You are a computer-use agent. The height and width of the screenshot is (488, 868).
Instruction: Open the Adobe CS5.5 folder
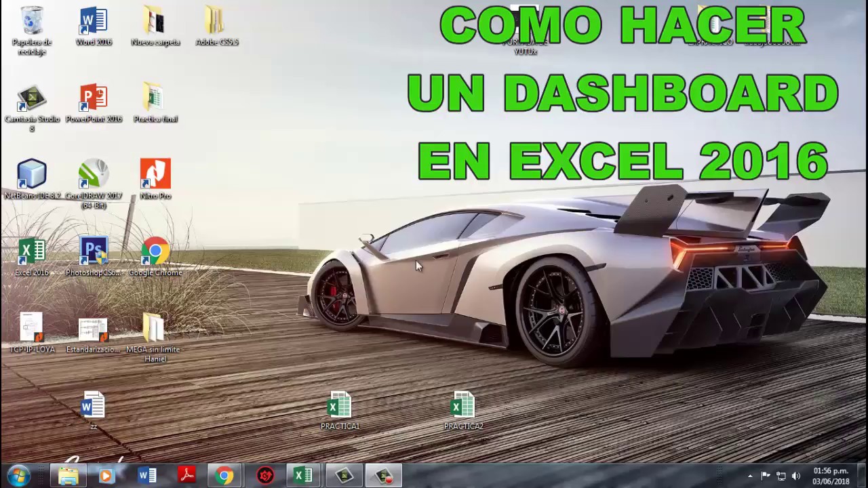(216, 26)
